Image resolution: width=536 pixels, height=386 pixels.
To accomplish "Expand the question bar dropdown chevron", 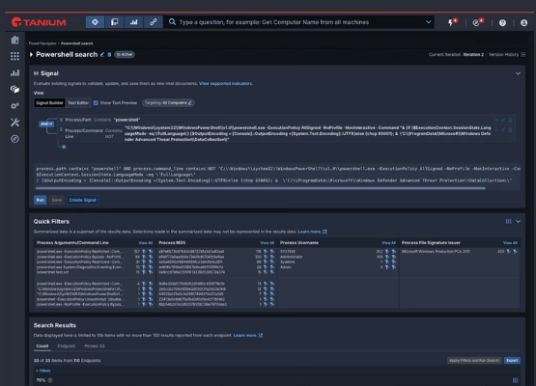I will (x=428, y=22).
